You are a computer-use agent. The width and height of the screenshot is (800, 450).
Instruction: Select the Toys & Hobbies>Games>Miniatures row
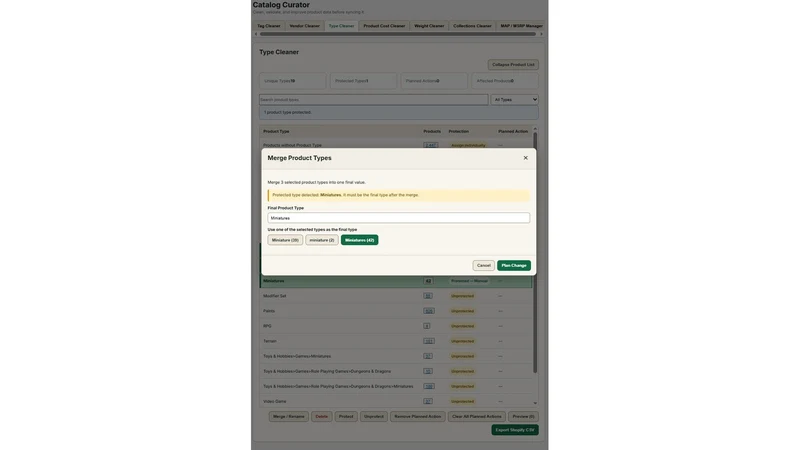396,356
